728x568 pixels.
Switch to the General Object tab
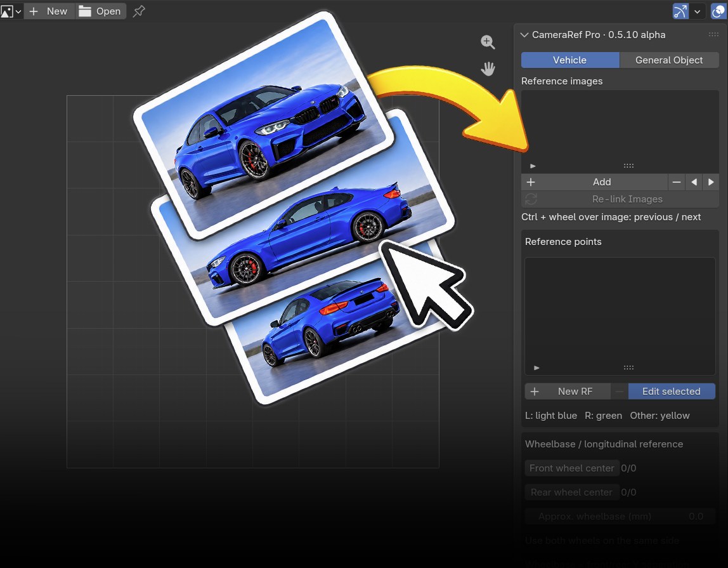click(x=669, y=60)
